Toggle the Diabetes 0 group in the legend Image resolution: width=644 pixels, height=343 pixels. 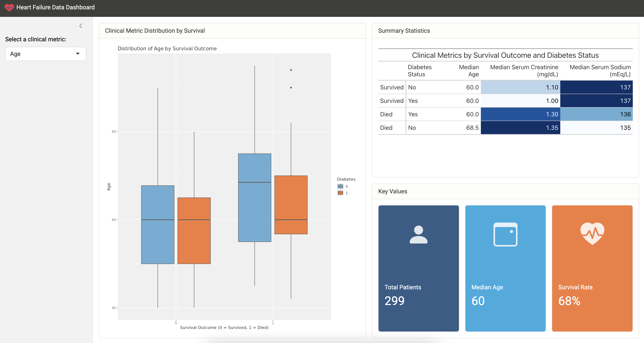[x=343, y=186]
